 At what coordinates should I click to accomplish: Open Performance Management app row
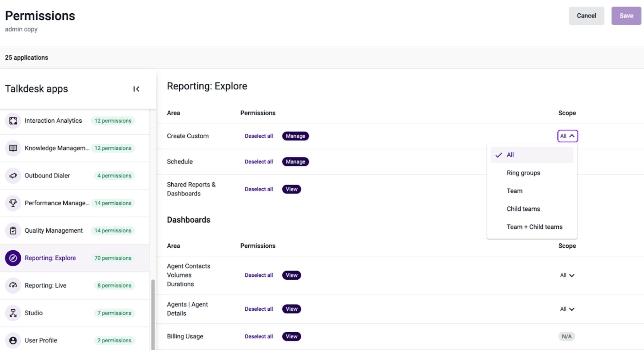pyautogui.click(x=75, y=203)
